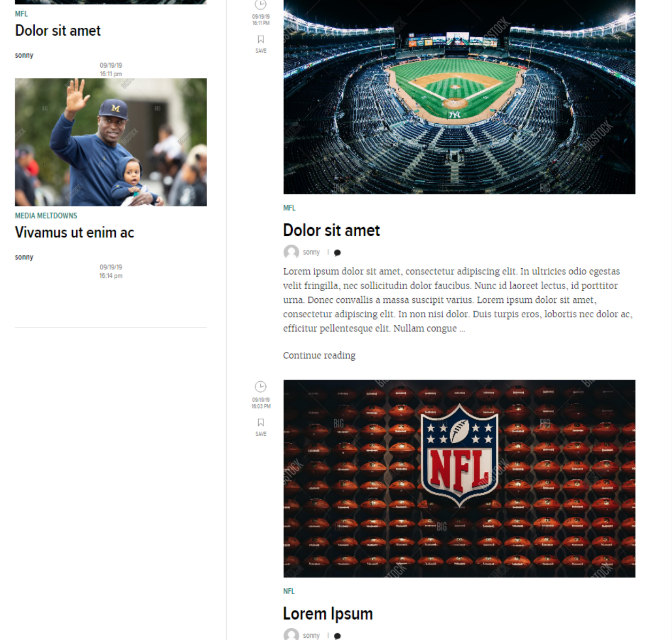
Task: Click the clock icon above the 16:03 PM timestamp
Action: click(261, 387)
